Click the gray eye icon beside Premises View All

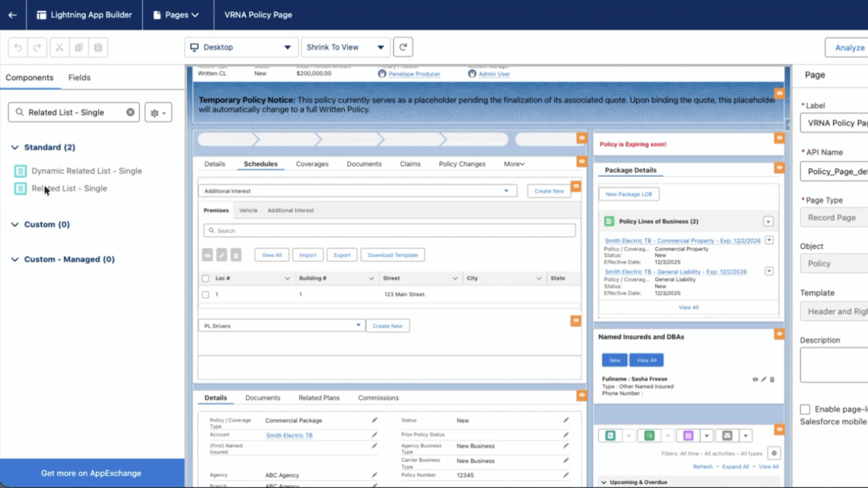pos(208,255)
